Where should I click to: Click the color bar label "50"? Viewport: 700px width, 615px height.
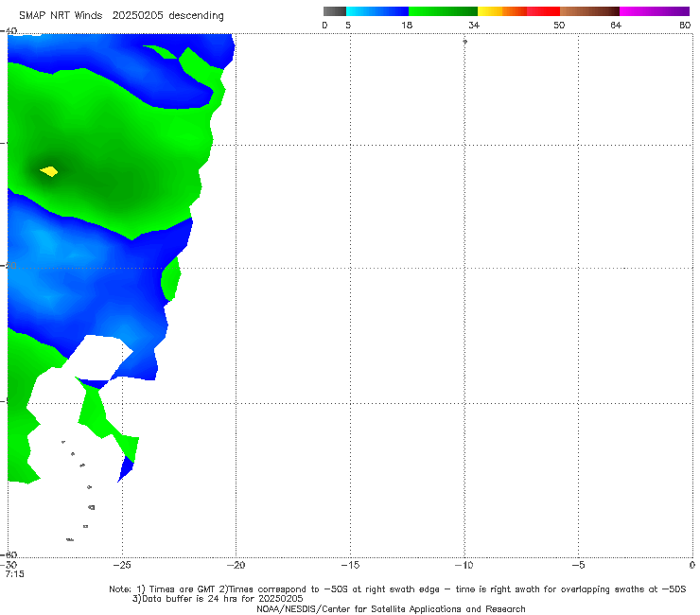coord(559,26)
